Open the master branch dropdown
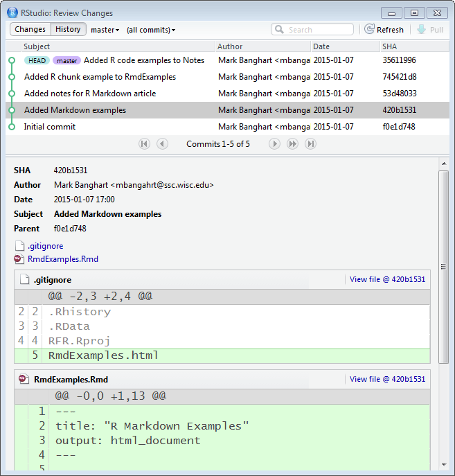The width and height of the screenshot is (455, 476). [105, 30]
